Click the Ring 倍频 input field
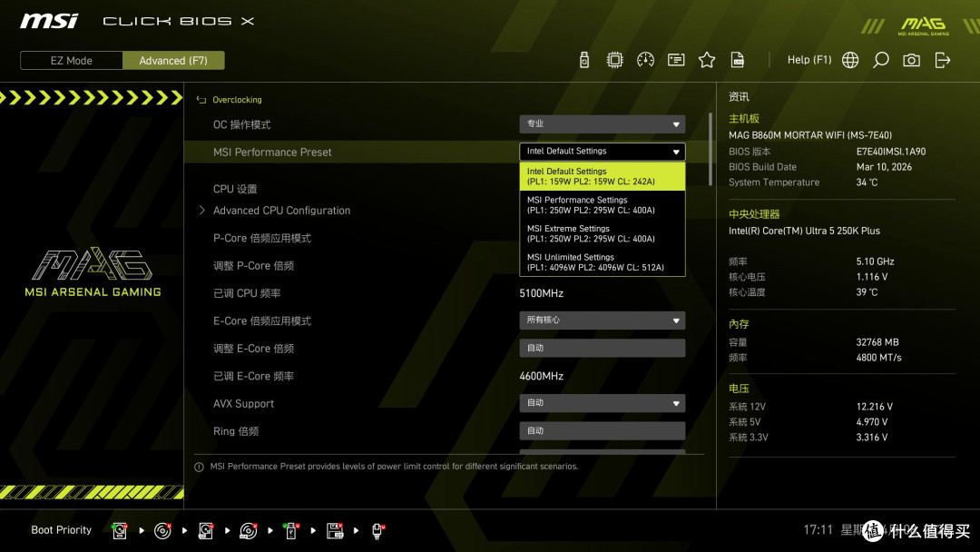The width and height of the screenshot is (980, 552). [602, 430]
